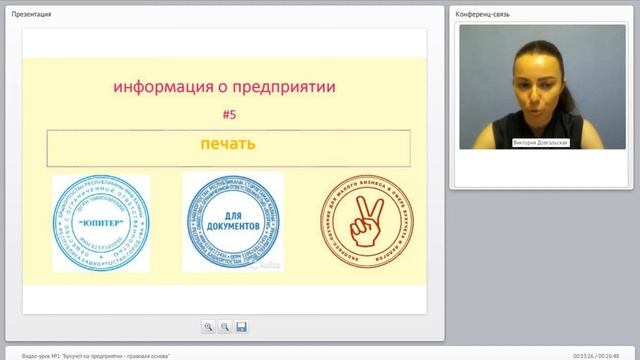Select the 'Конференц-связь' panel title
Image resolution: width=640 pixels, height=360 pixels.
[x=482, y=14]
